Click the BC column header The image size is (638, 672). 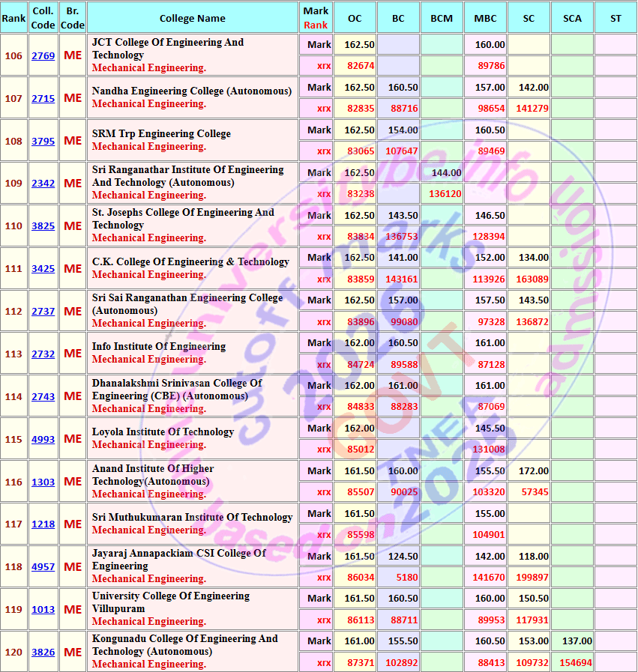[x=398, y=17]
